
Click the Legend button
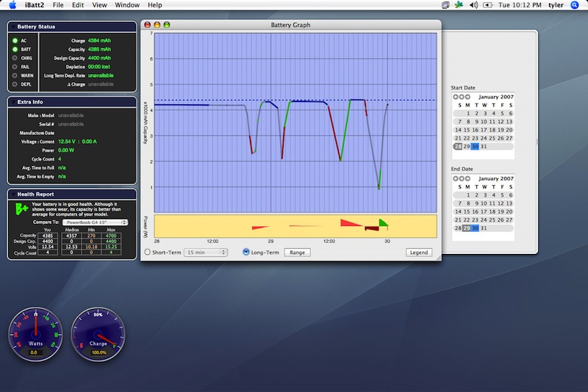[419, 253]
